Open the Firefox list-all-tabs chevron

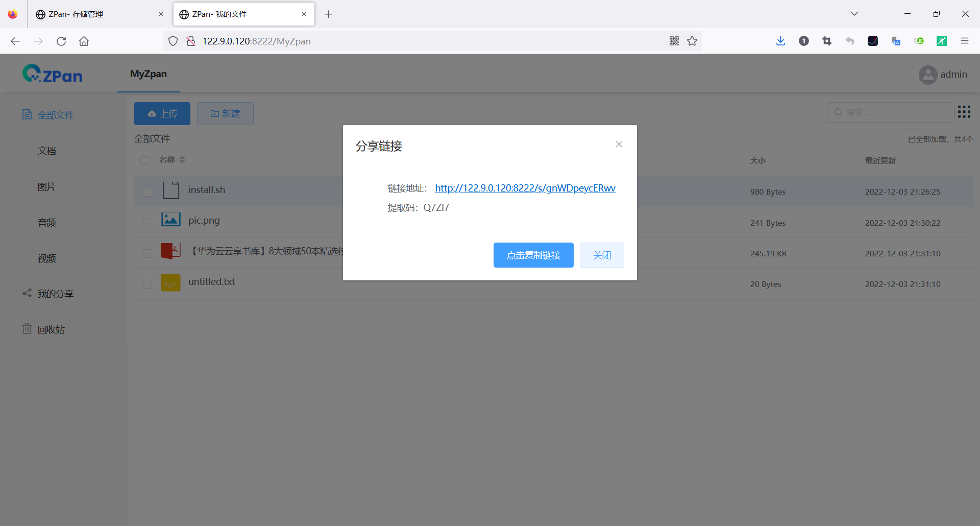pyautogui.click(x=854, y=14)
